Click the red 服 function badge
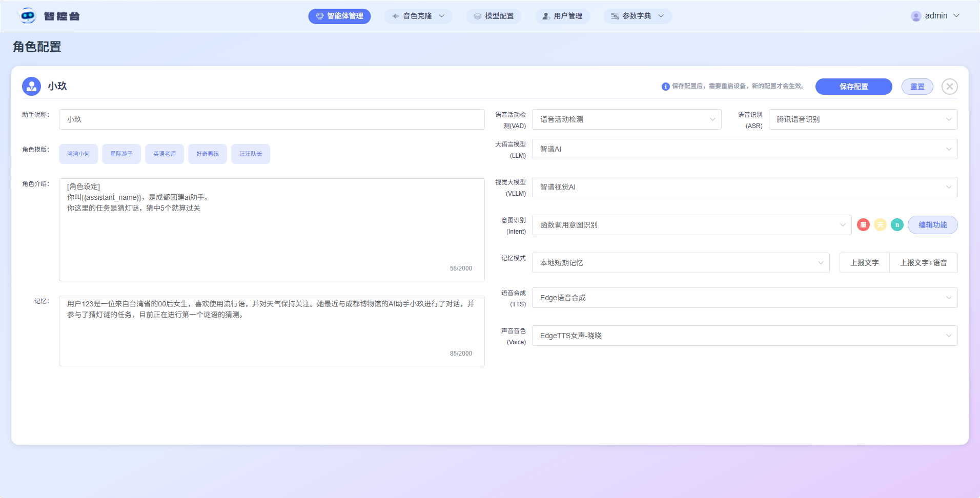This screenshot has width=980, height=498. coord(863,225)
